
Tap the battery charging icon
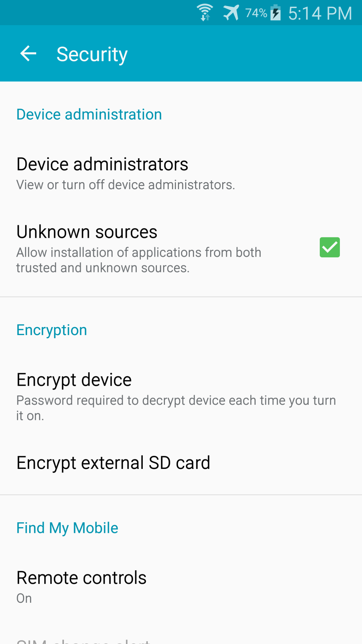(276, 13)
